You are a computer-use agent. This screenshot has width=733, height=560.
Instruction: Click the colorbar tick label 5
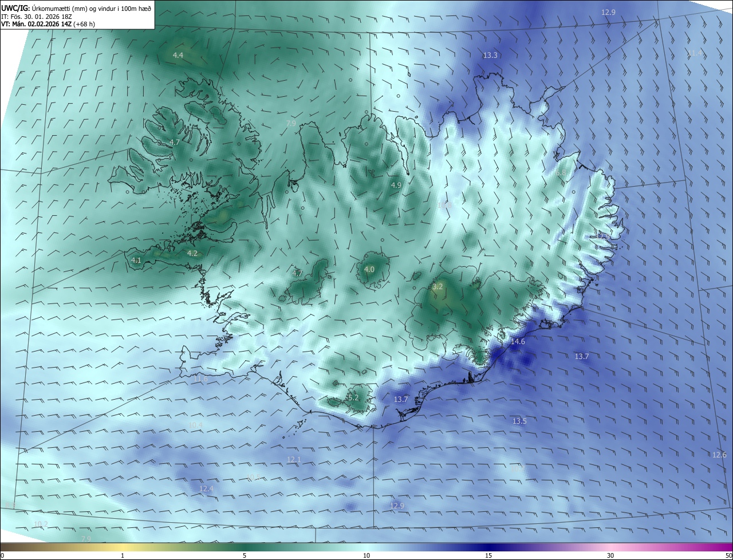click(245, 555)
